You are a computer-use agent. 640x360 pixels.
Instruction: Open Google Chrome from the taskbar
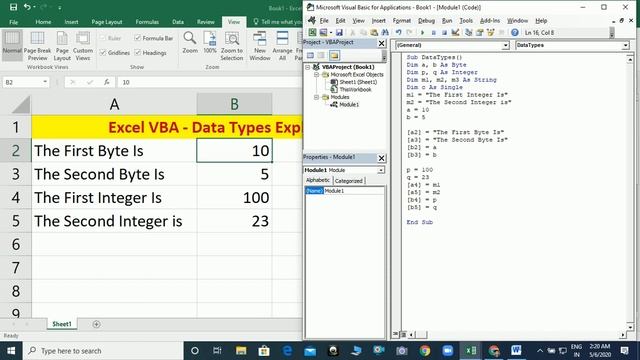tap(425, 351)
